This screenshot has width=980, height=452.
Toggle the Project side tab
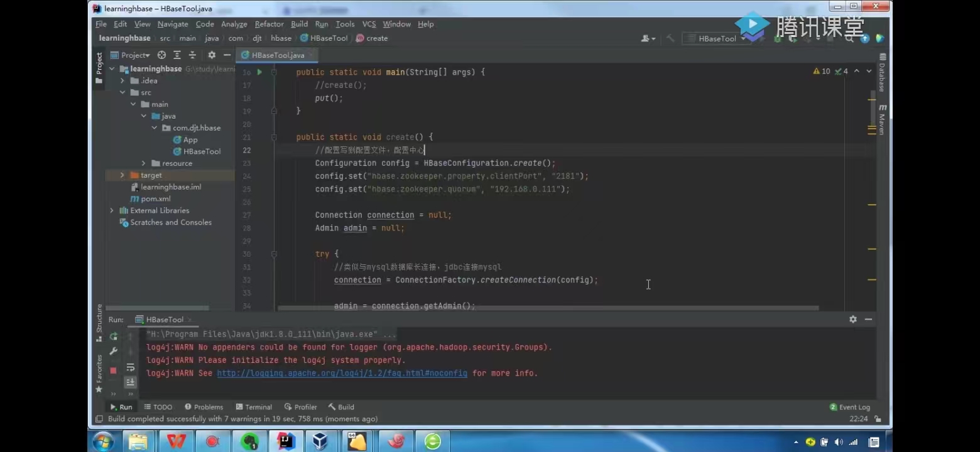point(99,68)
